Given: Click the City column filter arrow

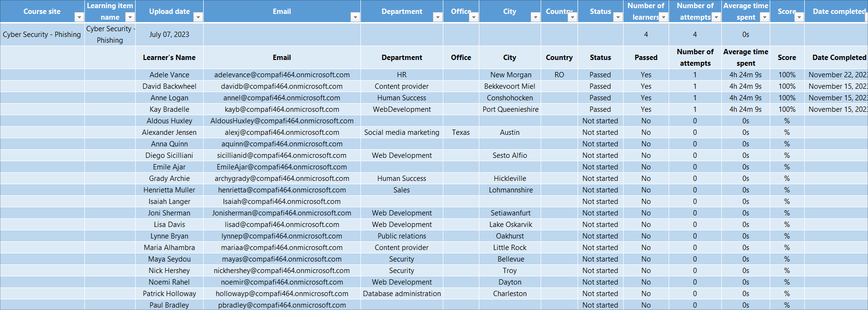Looking at the screenshot, I should coord(535,17).
